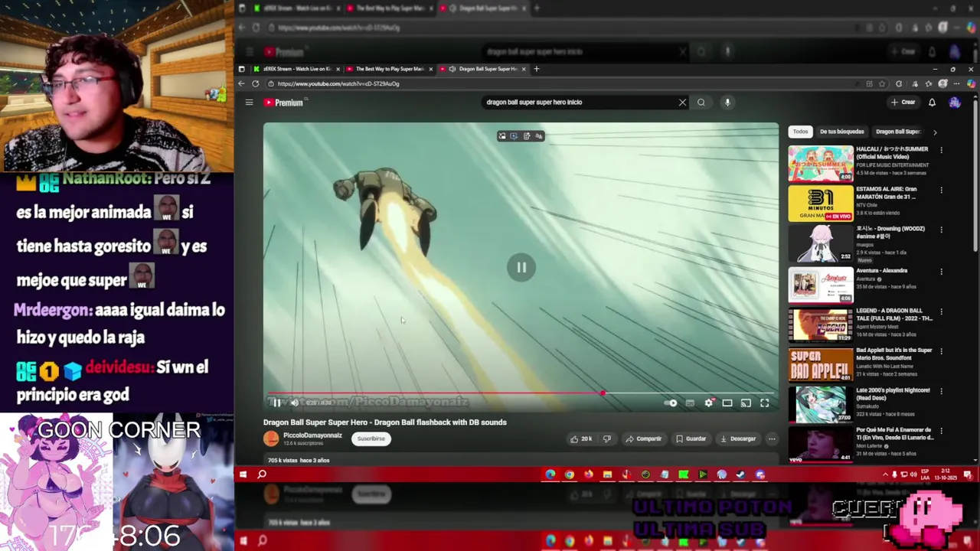Click PiccoloDamayonnaiz channel avatar
Image resolution: width=980 pixels, height=551 pixels.
click(x=271, y=439)
